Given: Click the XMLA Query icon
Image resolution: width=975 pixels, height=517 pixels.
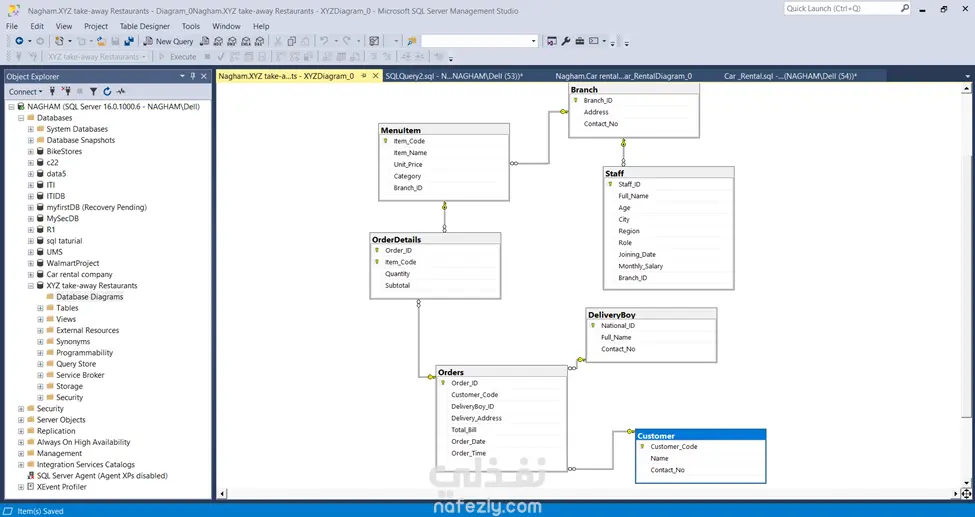Looking at the screenshot, I should coord(246,41).
